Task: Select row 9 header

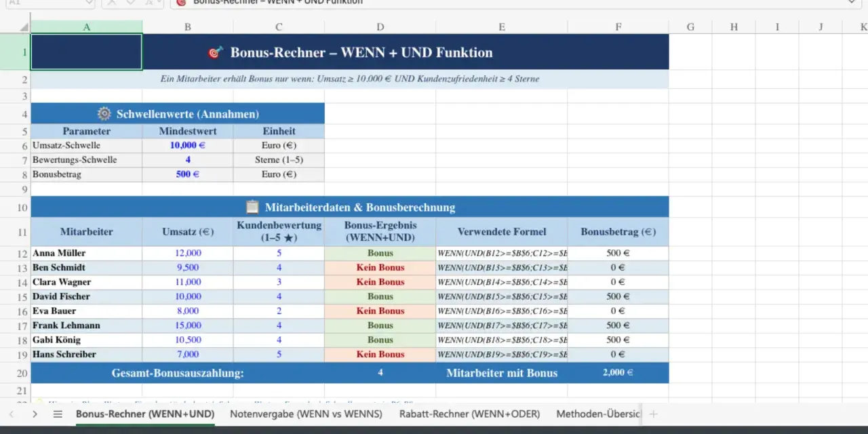Action: (x=16, y=189)
